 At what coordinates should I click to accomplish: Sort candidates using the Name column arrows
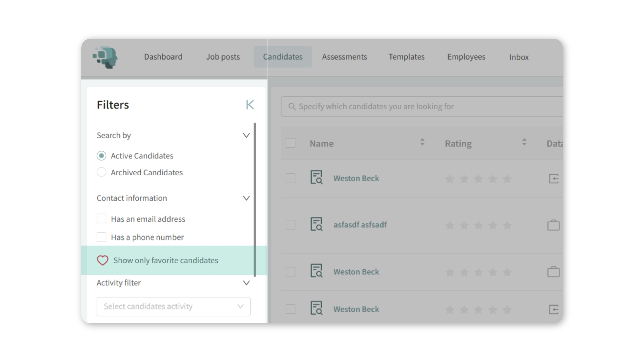pos(422,142)
